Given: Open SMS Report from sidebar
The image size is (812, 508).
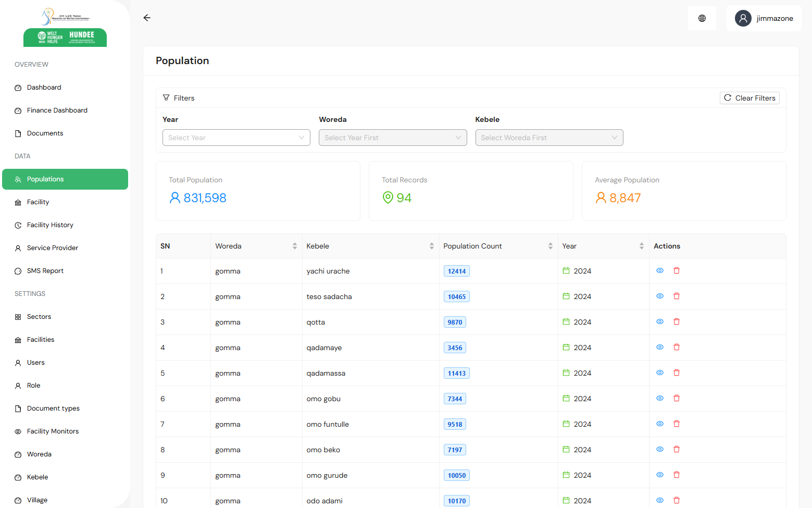Looking at the screenshot, I should coord(45,271).
